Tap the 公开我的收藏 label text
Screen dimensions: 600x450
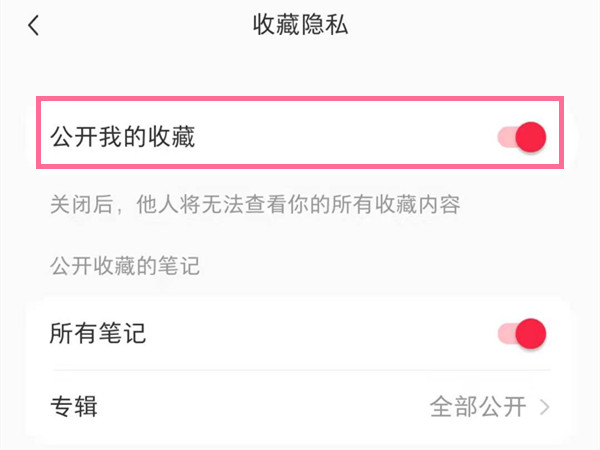click(x=123, y=137)
